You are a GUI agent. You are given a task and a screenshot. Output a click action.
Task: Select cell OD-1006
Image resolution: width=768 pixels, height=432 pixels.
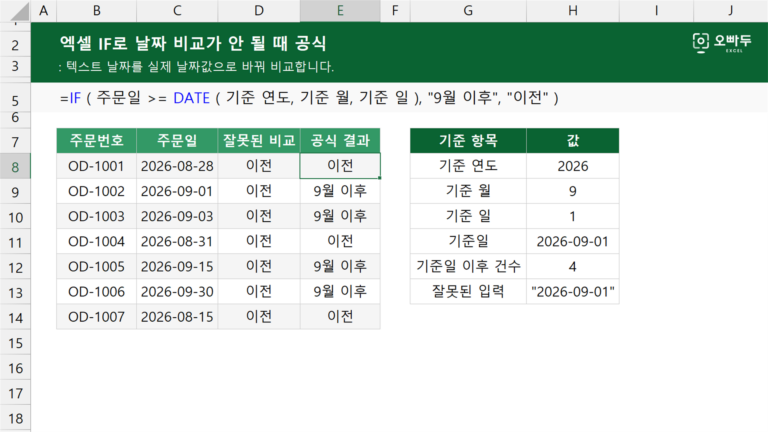(96, 291)
